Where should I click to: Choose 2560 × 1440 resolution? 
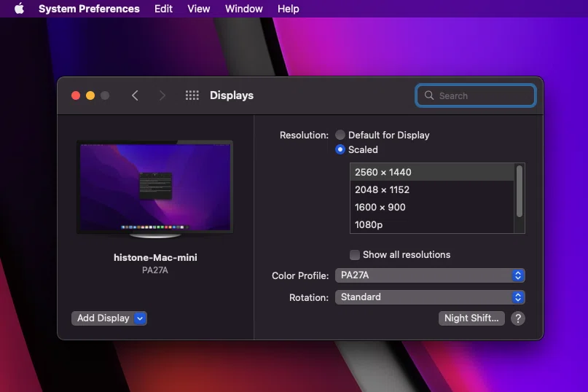tap(432, 172)
